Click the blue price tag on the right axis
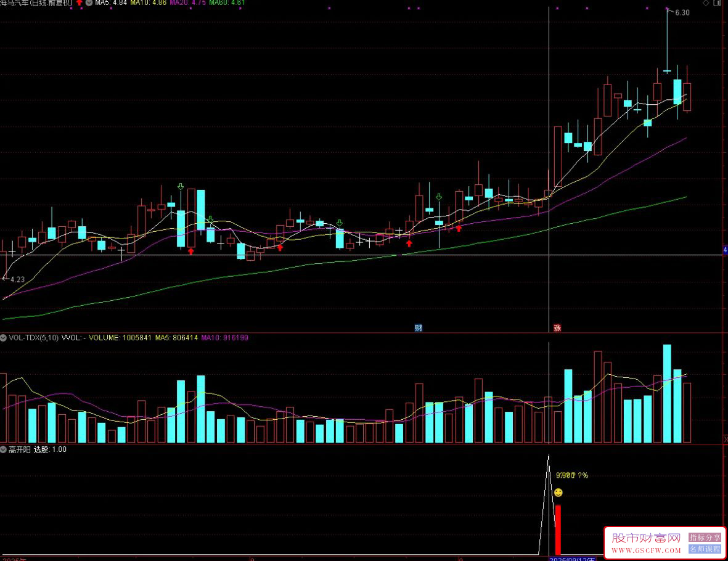 click(x=725, y=250)
